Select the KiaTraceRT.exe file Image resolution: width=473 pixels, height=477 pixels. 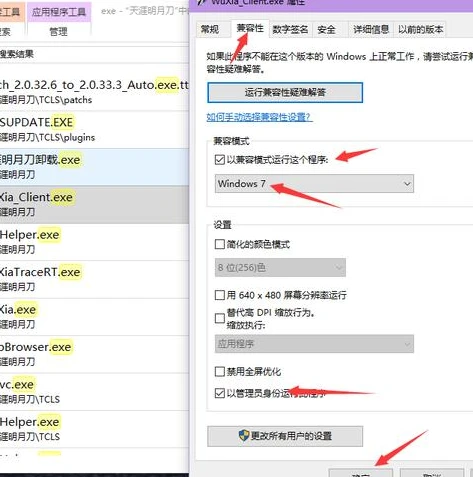click(x=94, y=279)
